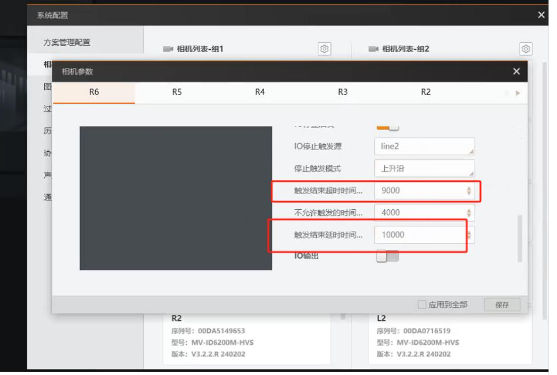The width and height of the screenshot is (557, 375).
Task: Open settings gear for 相机列表-组2
Action: click(526, 49)
